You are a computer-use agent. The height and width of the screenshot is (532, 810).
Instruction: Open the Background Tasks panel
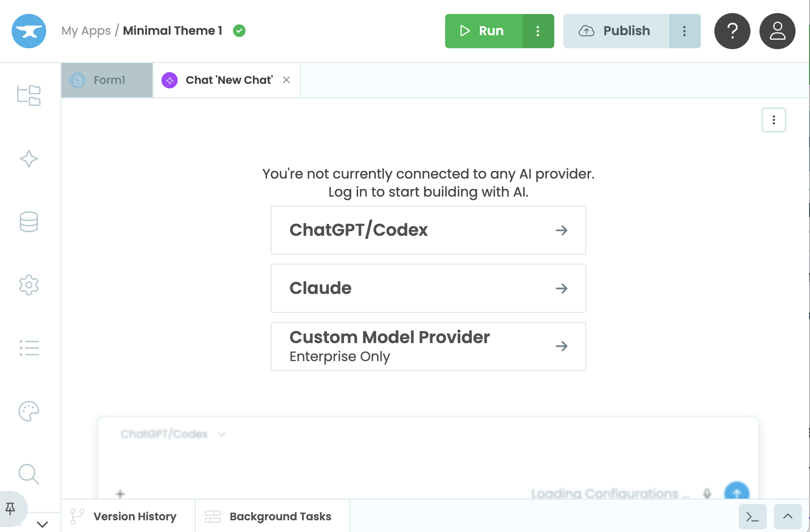[272, 516]
